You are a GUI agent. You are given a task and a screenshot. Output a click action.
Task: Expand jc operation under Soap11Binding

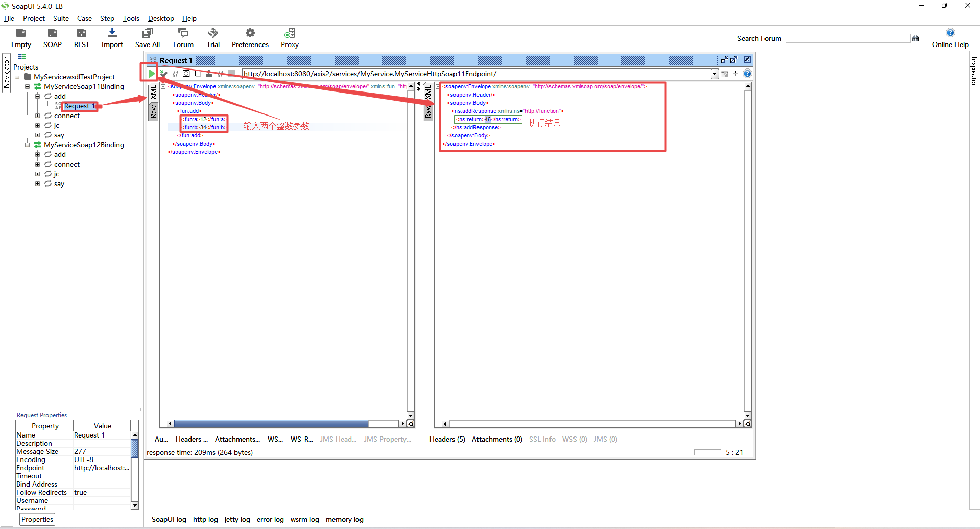click(x=37, y=125)
